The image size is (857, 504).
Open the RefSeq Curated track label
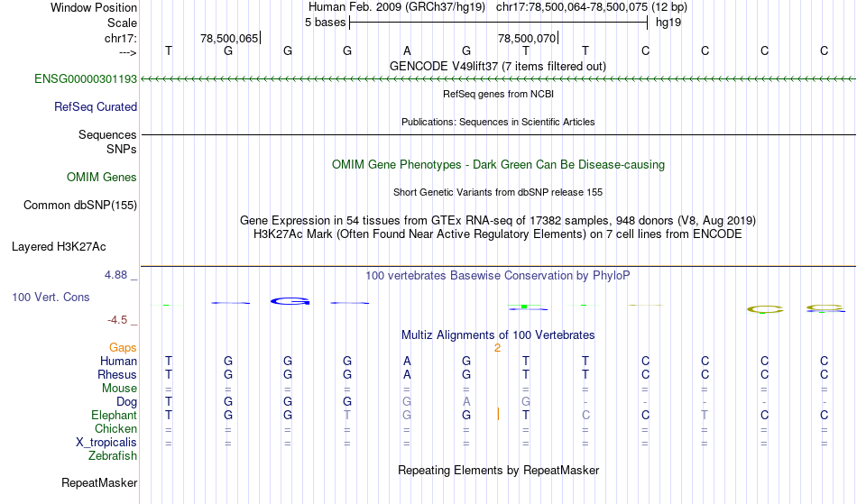95,106
